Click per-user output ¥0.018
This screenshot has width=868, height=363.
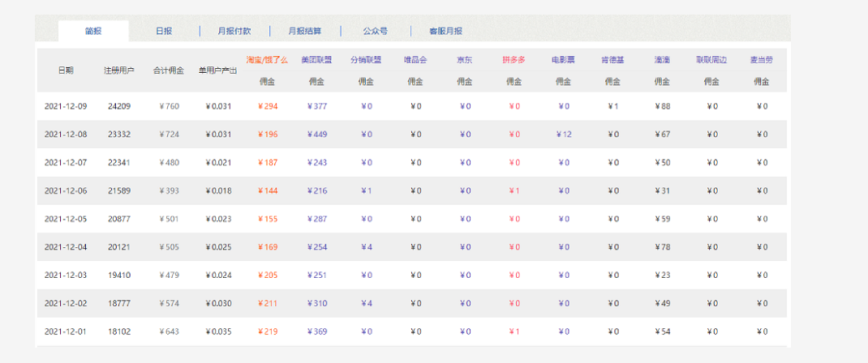pos(218,190)
